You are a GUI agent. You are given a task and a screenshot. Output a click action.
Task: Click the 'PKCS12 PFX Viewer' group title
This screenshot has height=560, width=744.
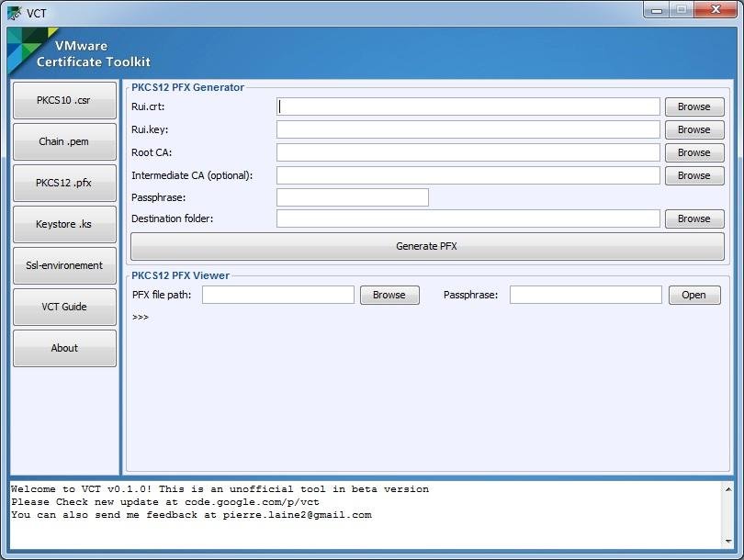click(180, 275)
